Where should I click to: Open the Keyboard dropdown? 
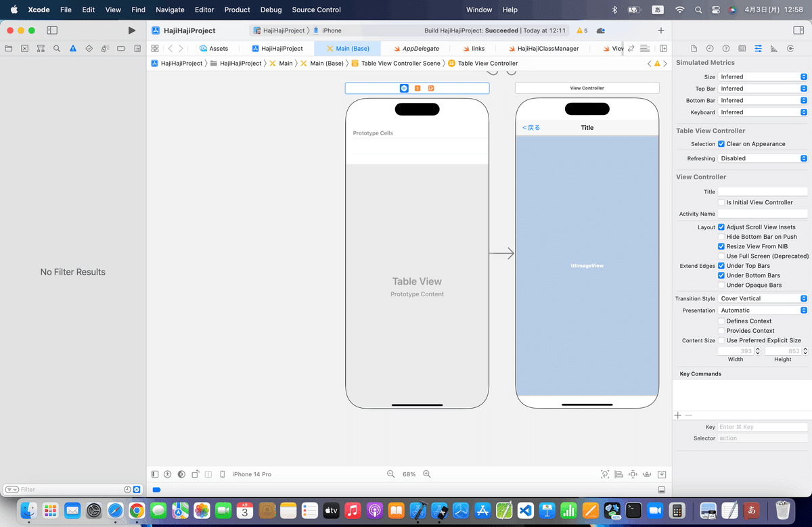[763, 112]
